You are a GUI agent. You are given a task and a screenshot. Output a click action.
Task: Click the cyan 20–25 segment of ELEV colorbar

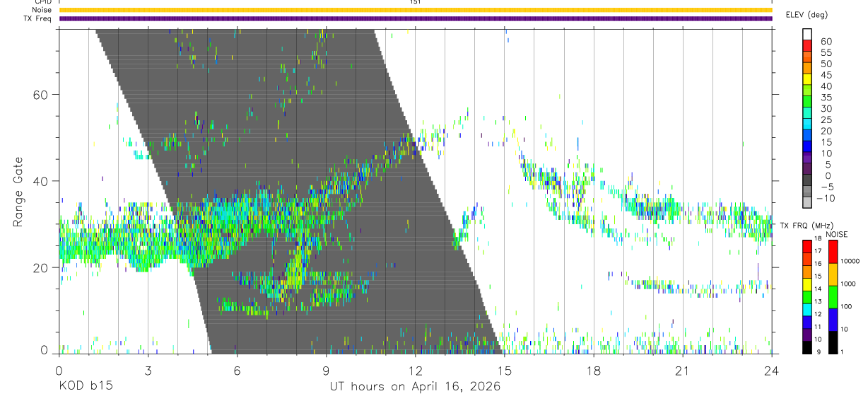point(807,125)
